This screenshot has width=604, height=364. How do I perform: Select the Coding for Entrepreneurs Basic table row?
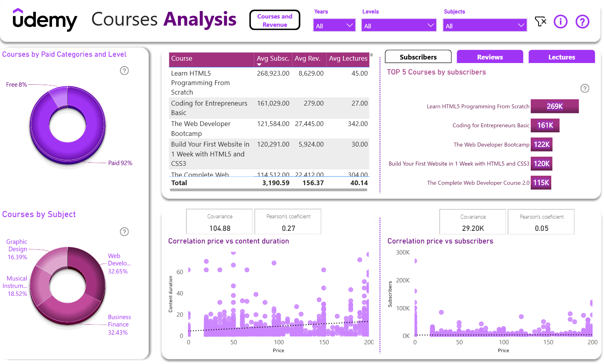pyautogui.click(x=269, y=108)
